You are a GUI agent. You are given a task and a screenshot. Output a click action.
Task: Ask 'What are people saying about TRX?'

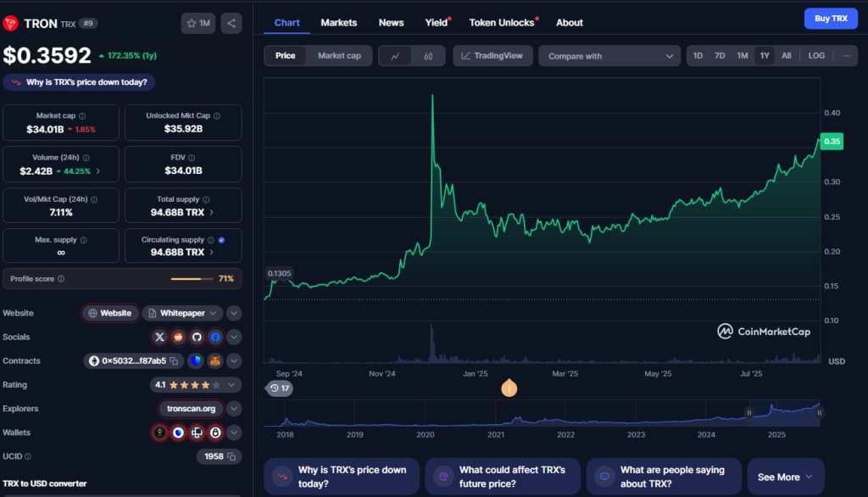[664, 477]
